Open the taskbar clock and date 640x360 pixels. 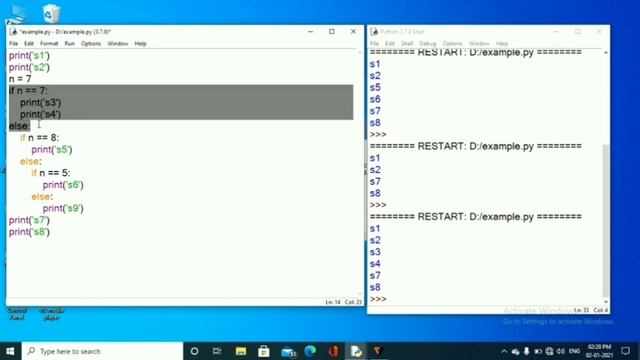(x=599, y=351)
